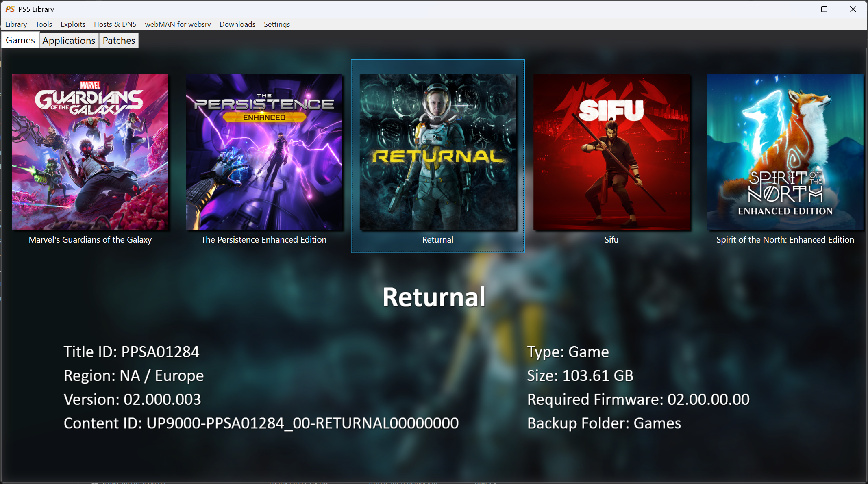Click the Returnal caption under the cover
Viewport: 868px width, 484px height.
[438, 240]
